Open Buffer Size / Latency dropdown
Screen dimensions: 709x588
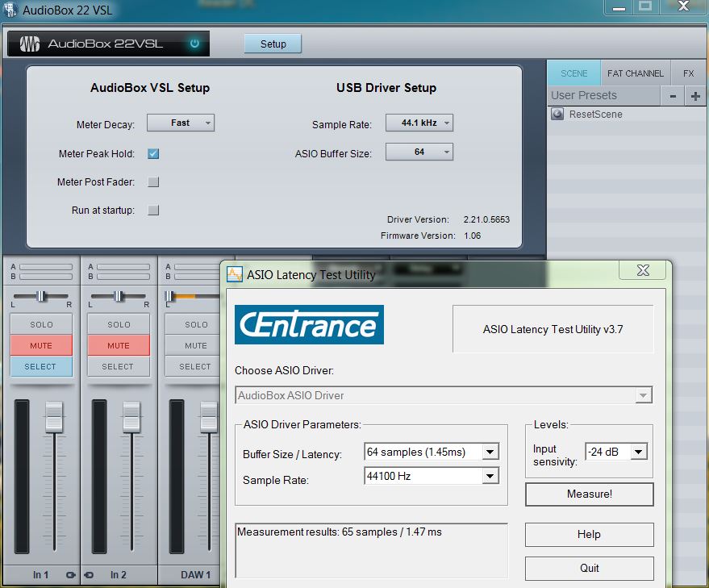pos(432,452)
